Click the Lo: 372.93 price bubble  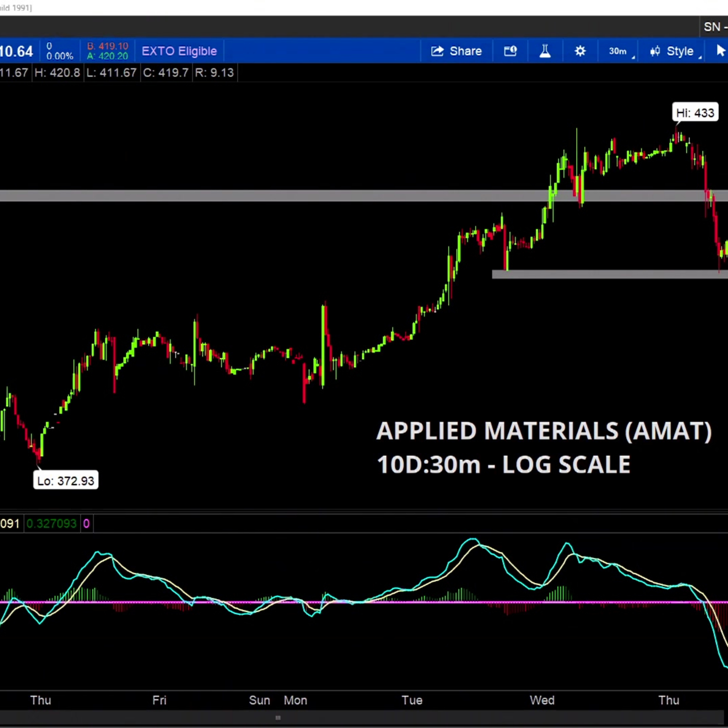tap(66, 481)
